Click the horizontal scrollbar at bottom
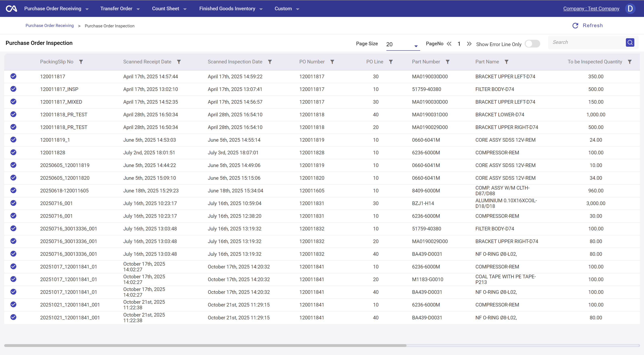 pos(205,346)
